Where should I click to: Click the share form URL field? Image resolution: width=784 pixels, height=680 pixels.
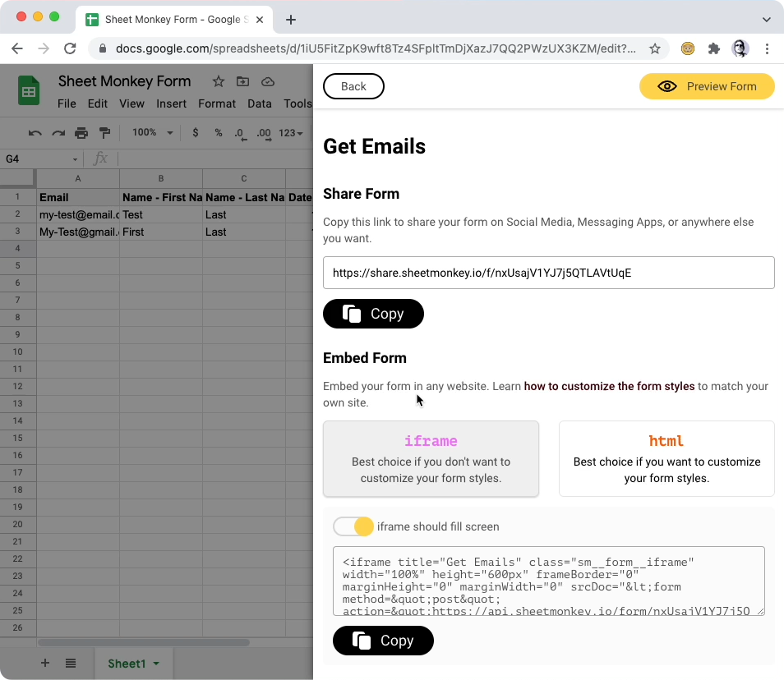pos(548,273)
